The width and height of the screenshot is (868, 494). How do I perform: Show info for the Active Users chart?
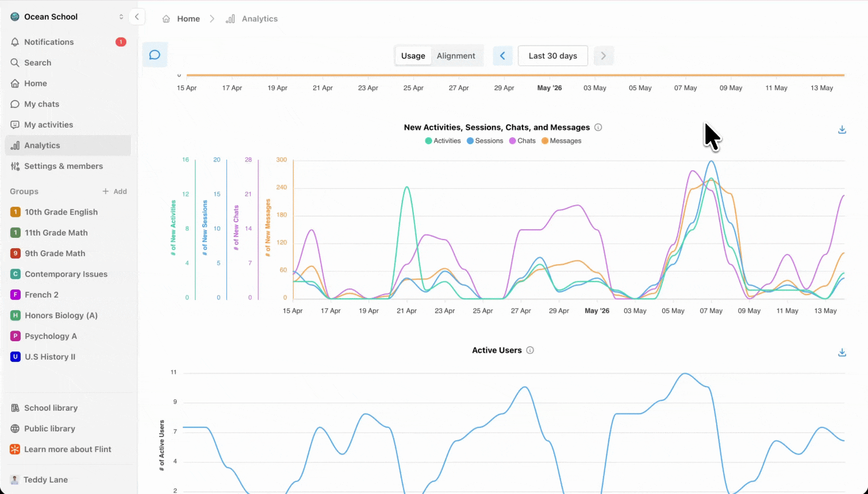(x=530, y=350)
